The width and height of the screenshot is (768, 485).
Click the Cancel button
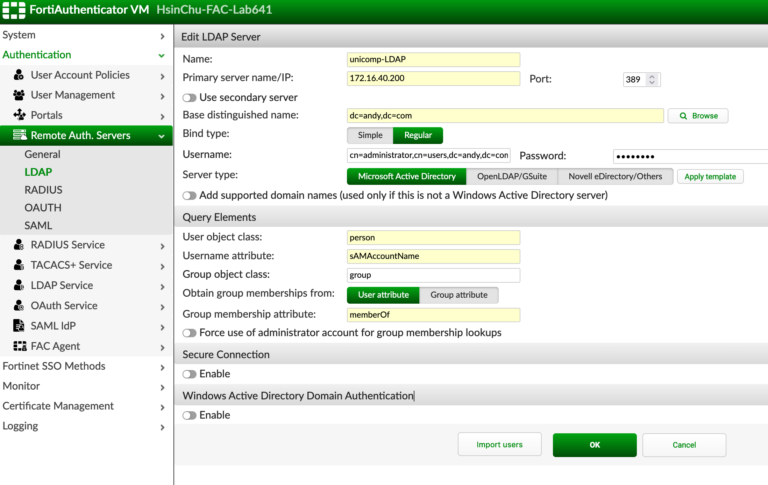pos(684,445)
